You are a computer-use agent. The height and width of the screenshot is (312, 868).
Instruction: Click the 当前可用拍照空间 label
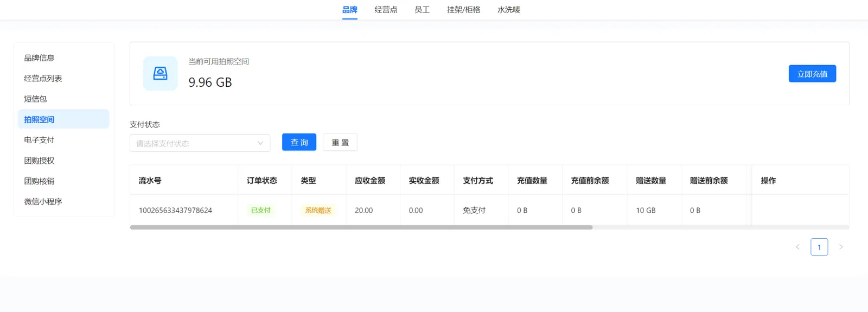click(x=219, y=61)
